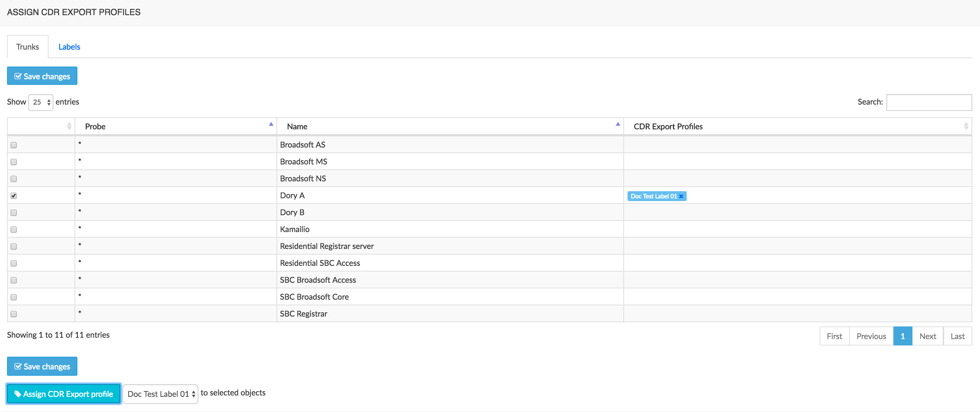The height and width of the screenshot is (412, 980).
Task: Click Assign CDR Export profile button
Action: 64,393
